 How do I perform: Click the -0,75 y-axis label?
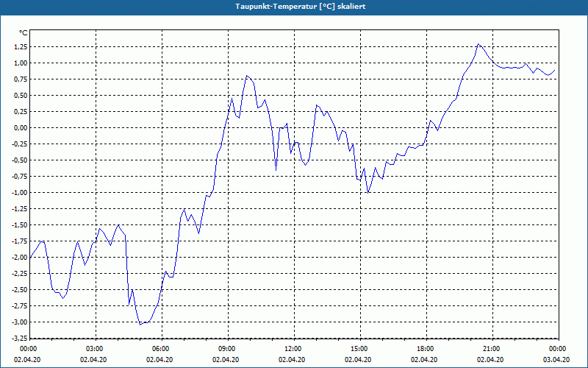coord(21,176)
